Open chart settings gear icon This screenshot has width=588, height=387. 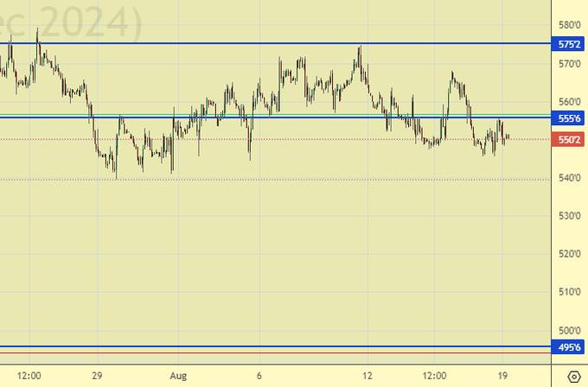[x=573, y=377]
